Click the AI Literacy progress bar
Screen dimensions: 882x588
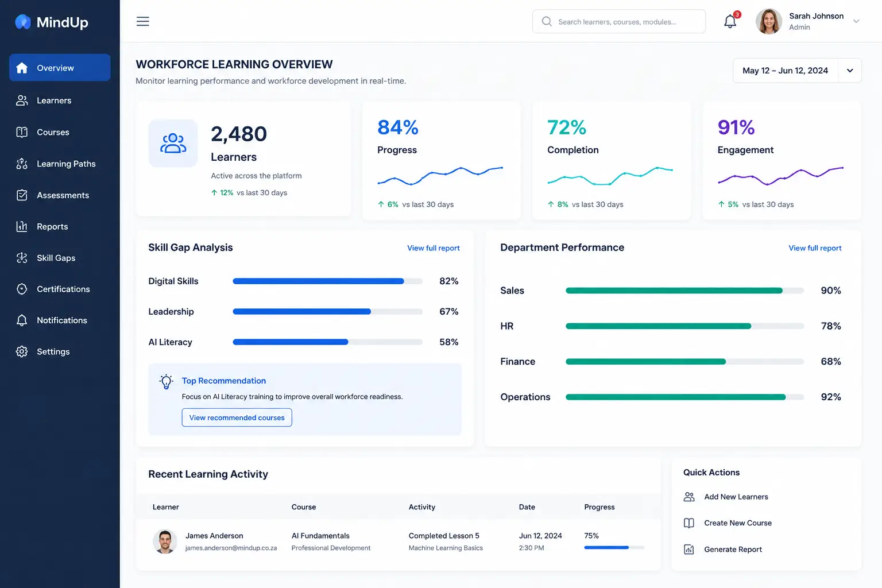point(327,342)
